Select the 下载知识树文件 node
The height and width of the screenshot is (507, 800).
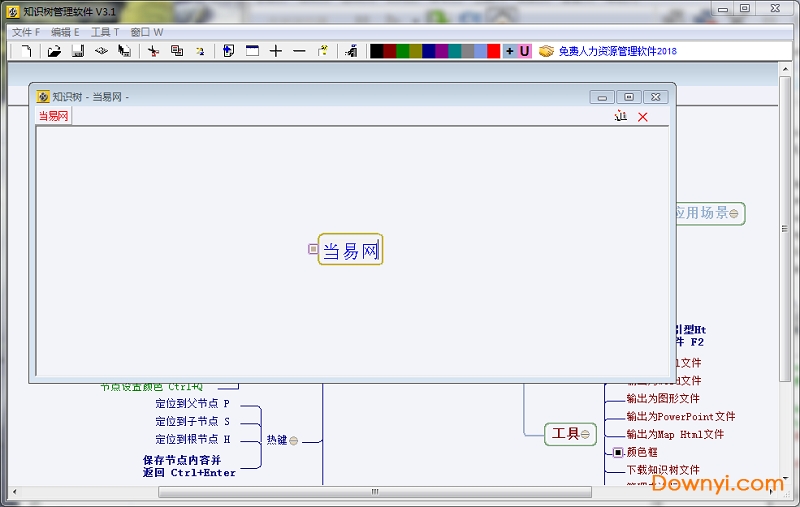[663, 470]
